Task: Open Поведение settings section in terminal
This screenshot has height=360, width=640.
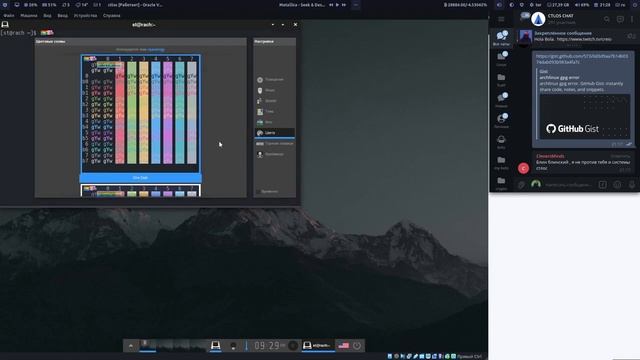Action: click(274, 80)
